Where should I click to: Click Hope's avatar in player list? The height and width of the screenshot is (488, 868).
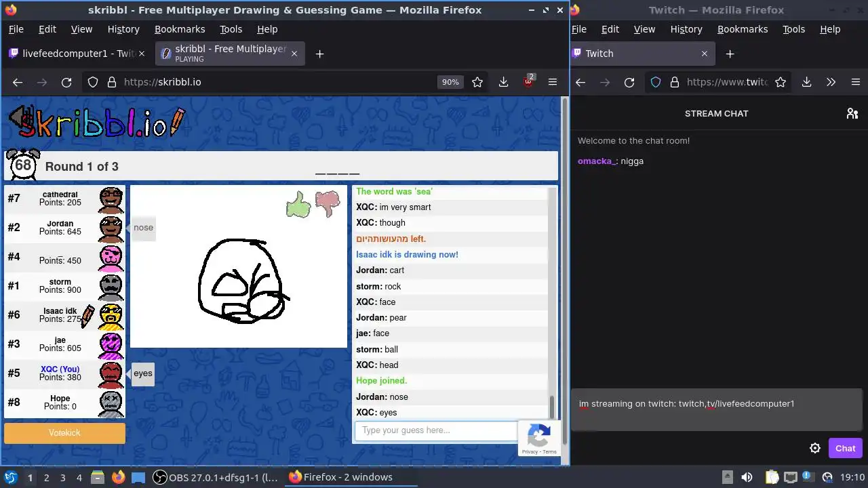tap(111, 404)
